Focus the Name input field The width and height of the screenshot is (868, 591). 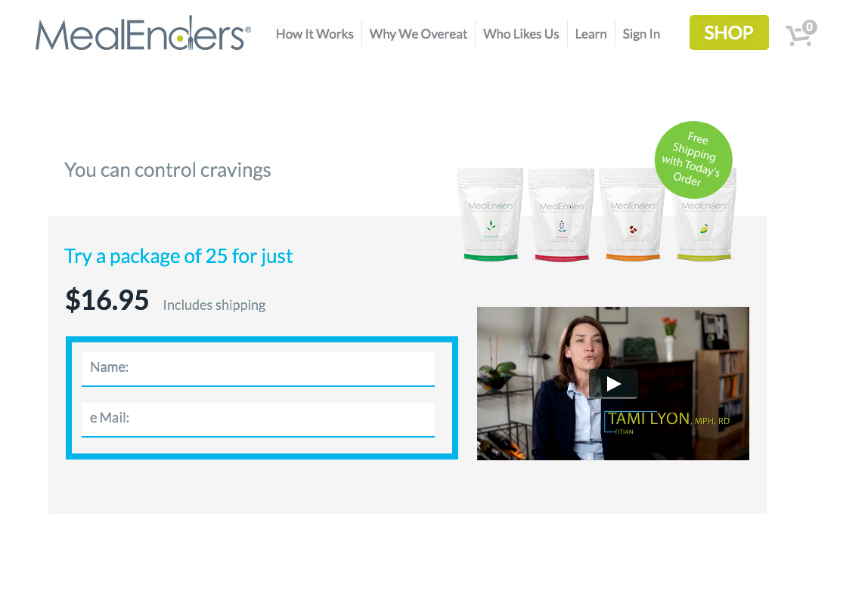(258, 369)
